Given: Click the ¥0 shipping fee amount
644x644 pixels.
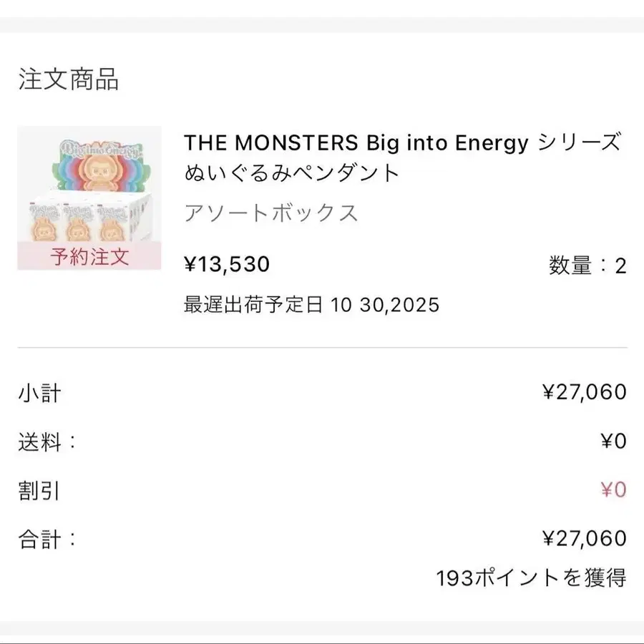Looking at the screenshot, I should coord(613,441).
